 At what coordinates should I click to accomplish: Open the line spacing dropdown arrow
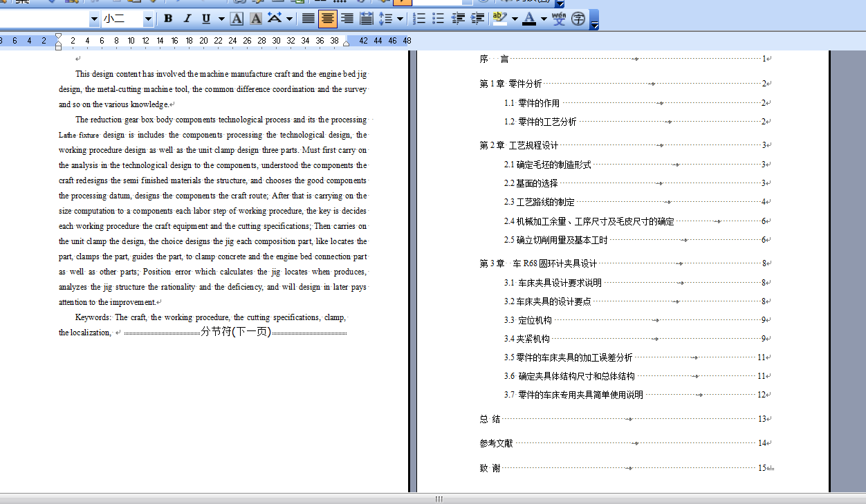point(400,19)
